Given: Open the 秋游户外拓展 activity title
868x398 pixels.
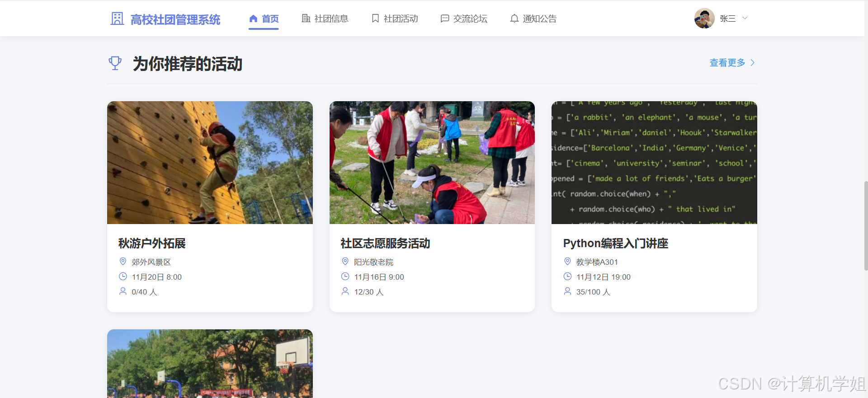Looking at the screenshot, I should point(152,243).
